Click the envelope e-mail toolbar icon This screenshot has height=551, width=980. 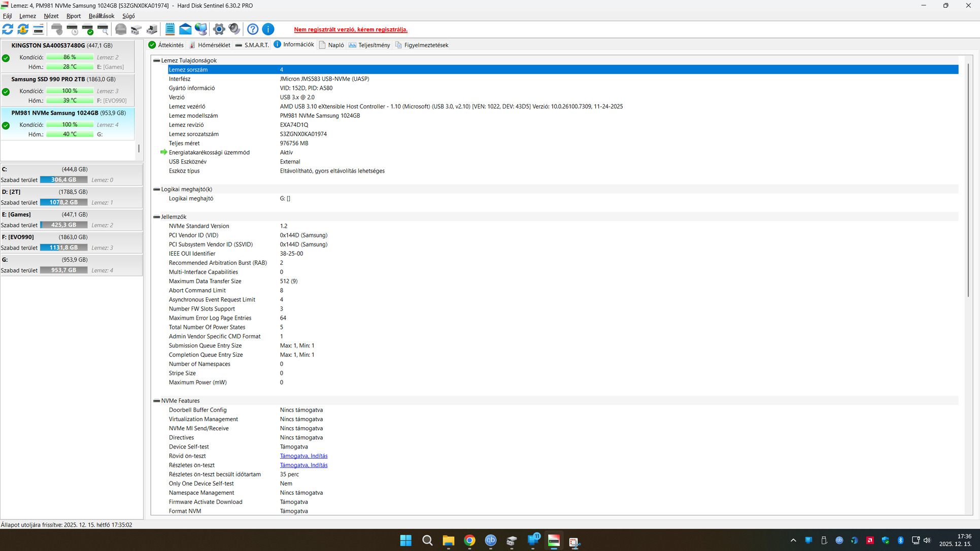tap(185, 29)
